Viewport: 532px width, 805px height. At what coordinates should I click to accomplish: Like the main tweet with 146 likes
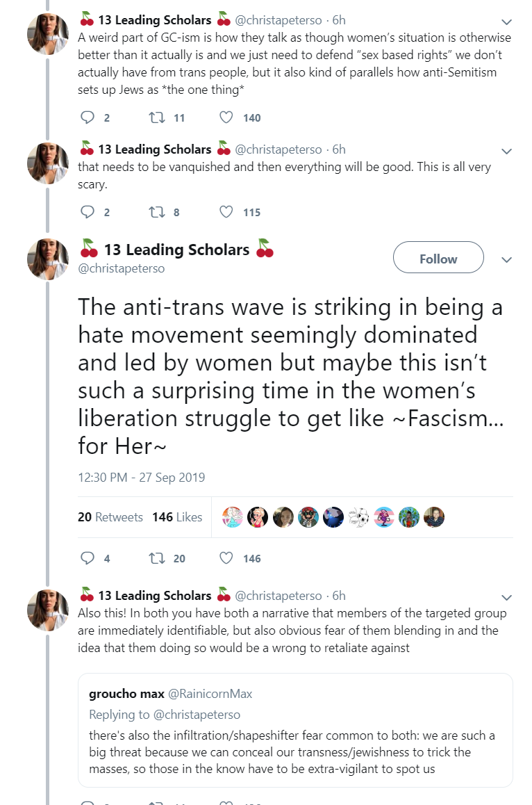click(226, 558)
